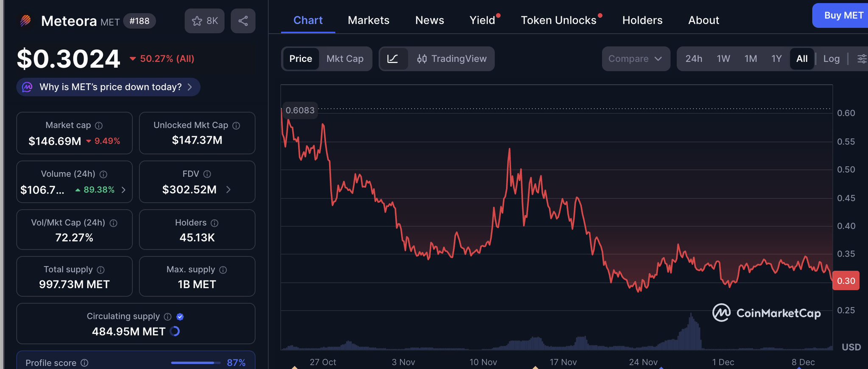This screenshot has height=369, width=868.
Task: Click the Holders info icon
Action: click(x=215, y=223)
